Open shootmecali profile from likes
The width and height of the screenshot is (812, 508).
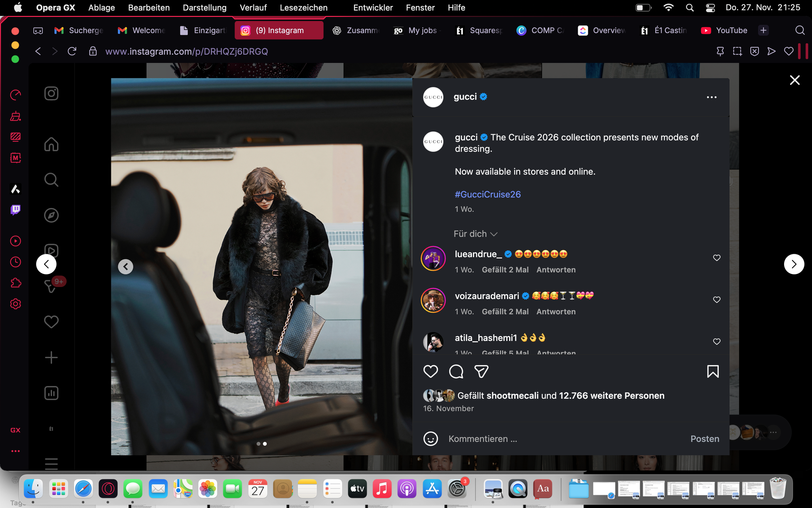pyautogui.click(x=512, y=396)
